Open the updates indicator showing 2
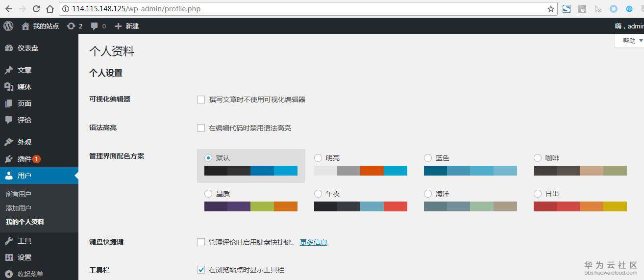The image size is (644, 280). [x=74, y=26]
